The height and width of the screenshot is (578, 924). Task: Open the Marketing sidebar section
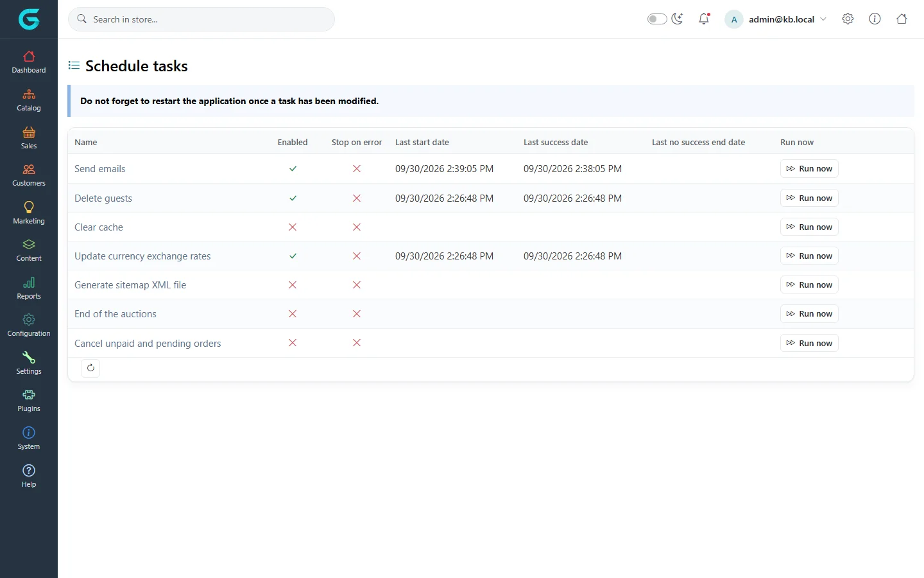click(29, 213)
